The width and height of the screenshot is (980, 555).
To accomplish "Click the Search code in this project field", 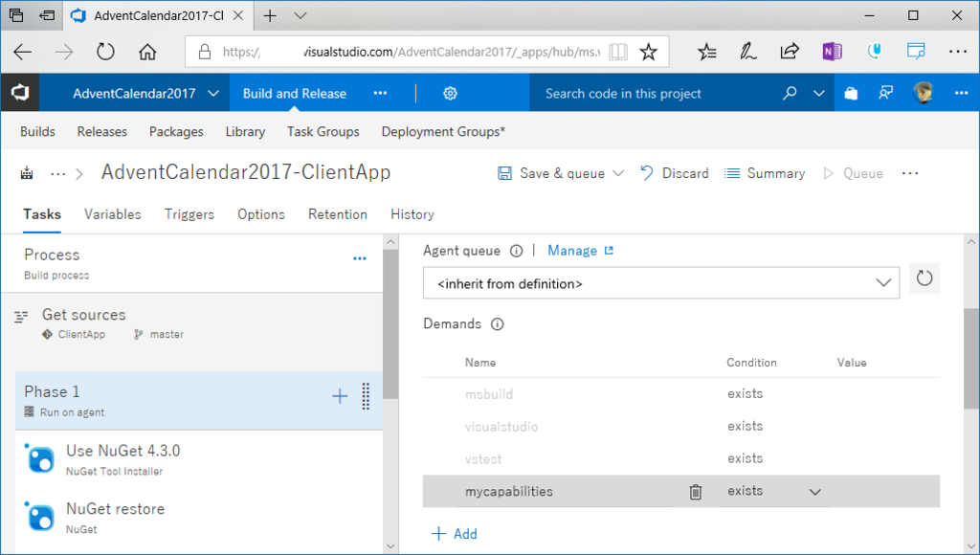I will 651,93.
